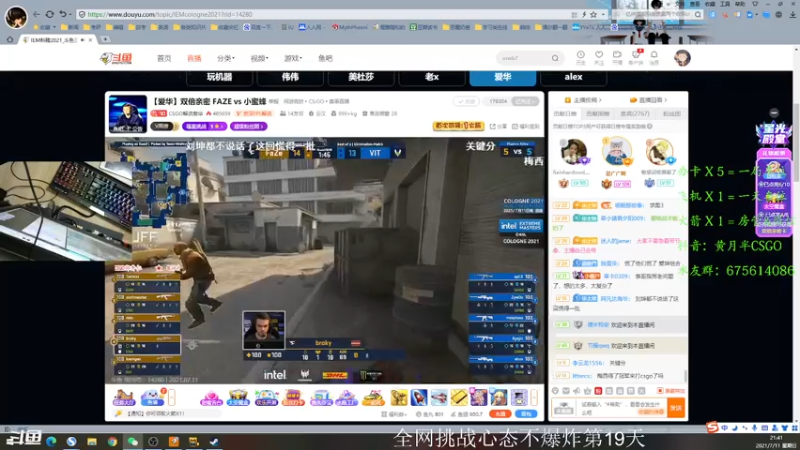Click the search magnifier icon
Screen dimensions: 800x450
pos(555,58)
